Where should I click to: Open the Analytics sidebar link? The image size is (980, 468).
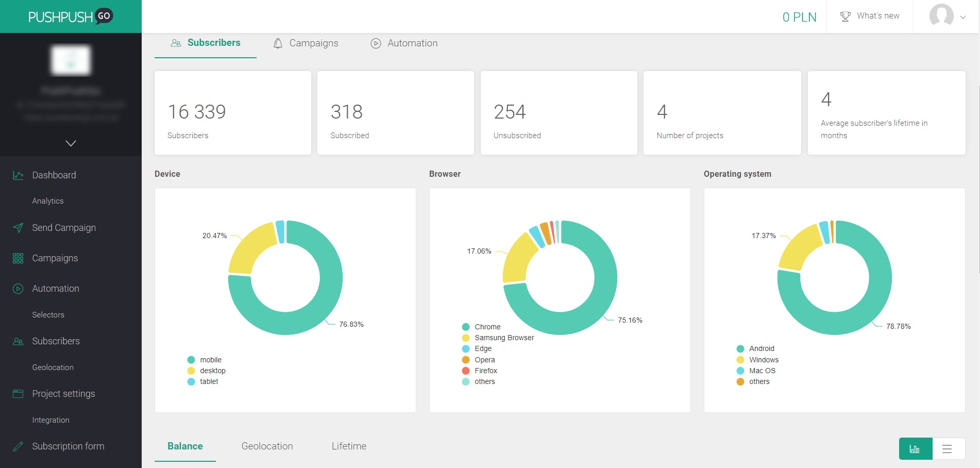click(x=48, y=201)
